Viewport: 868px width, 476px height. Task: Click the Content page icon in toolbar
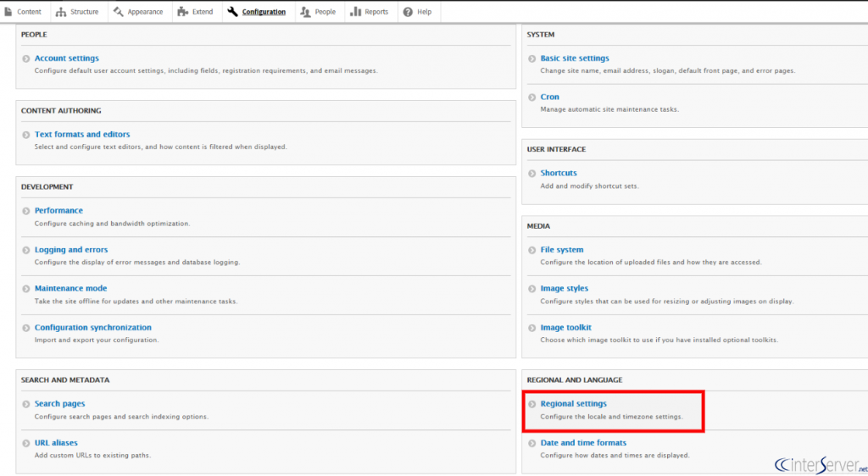tap(8, 12)
